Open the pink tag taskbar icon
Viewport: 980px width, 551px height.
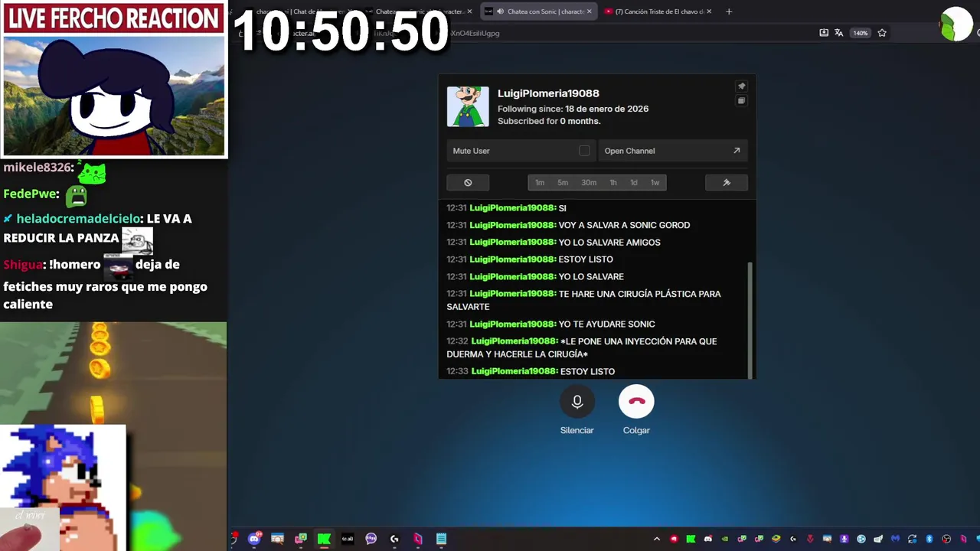417,539
